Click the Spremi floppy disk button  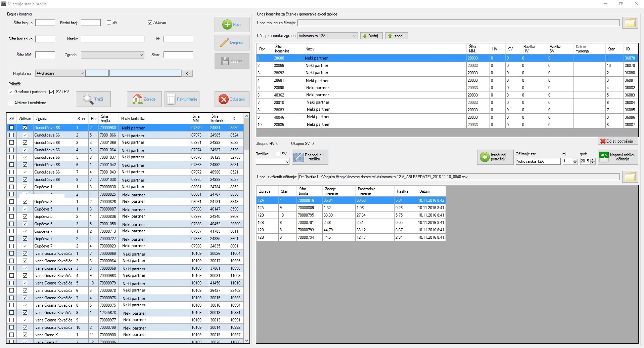[232, 61]
